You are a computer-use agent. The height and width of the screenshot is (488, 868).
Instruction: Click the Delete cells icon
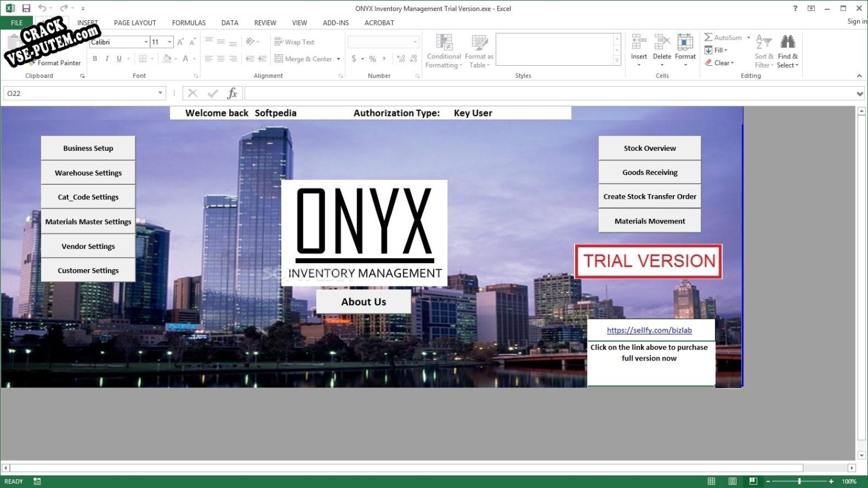point(662,42)
